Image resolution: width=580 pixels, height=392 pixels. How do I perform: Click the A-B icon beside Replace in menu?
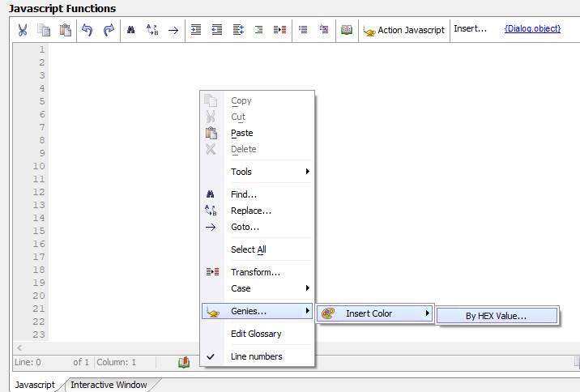(x=211, y=211)
